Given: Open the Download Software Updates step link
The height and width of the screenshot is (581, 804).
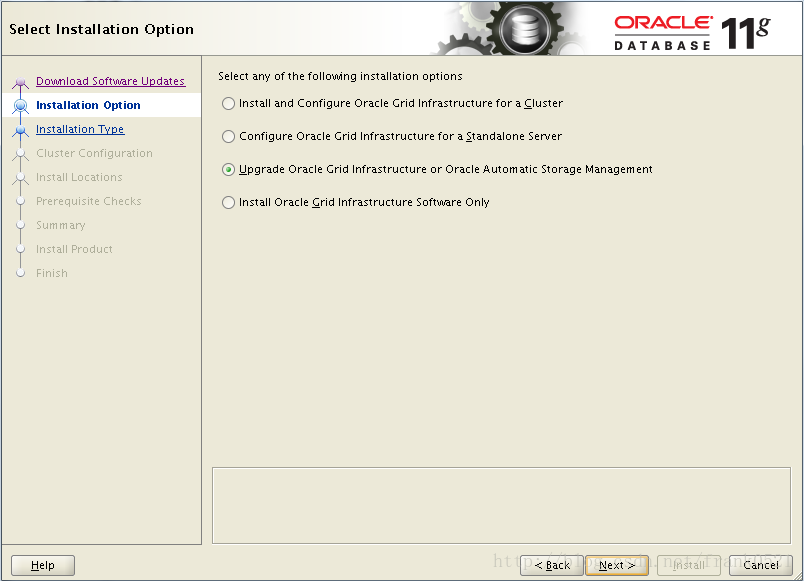Looking at the screenshot, I should tap(110, 81).
